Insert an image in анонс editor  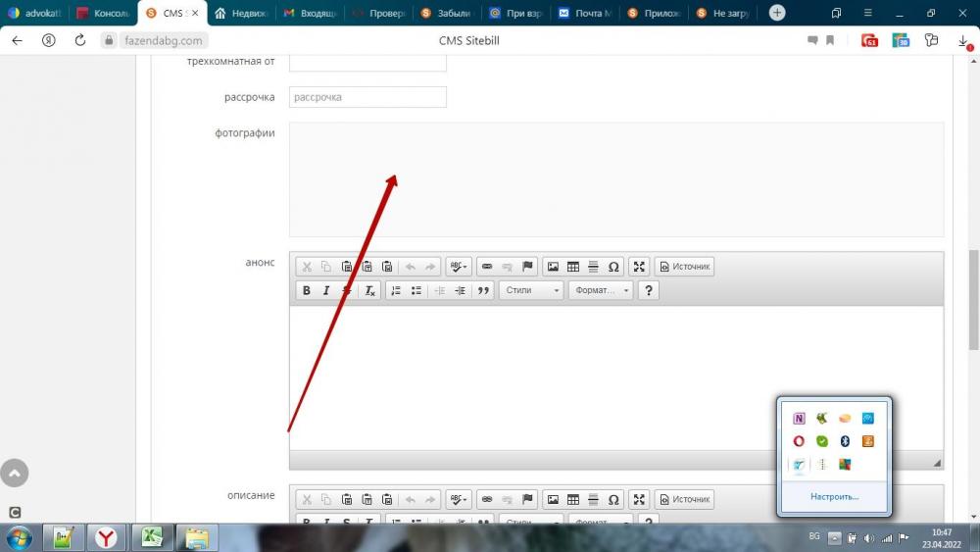coord(553,267)
